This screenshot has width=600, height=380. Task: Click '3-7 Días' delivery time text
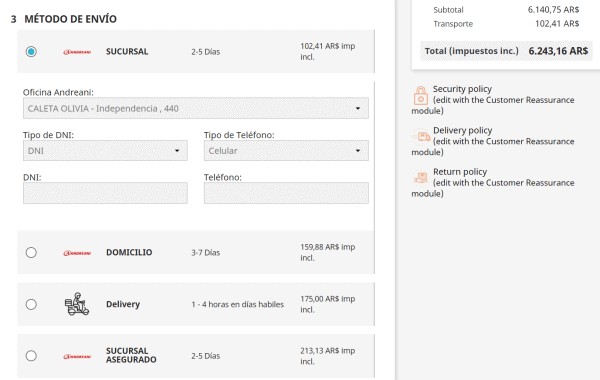tap(205, 253)
